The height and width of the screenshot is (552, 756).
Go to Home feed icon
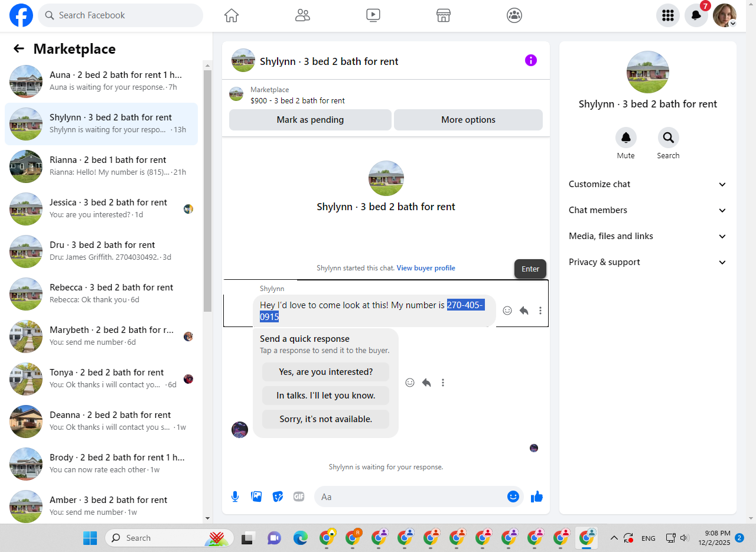(232, 15)
